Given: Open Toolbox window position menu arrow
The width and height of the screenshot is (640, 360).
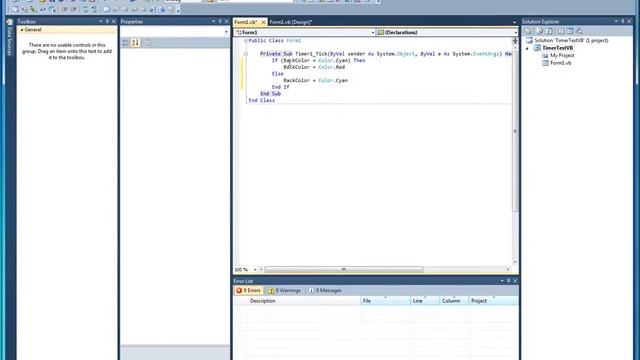Looking at the screenshot, I should [101, 21].
